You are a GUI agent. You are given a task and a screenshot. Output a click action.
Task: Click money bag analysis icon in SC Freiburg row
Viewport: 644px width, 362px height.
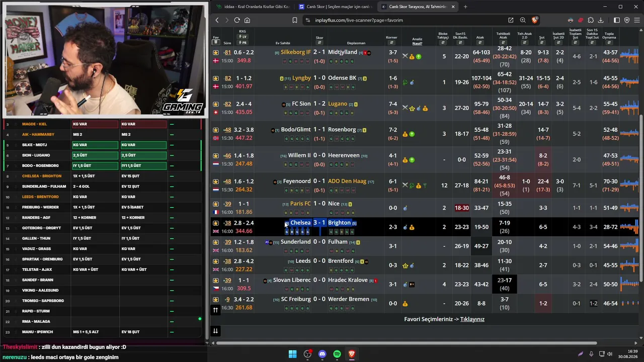(x=405, y=304)
